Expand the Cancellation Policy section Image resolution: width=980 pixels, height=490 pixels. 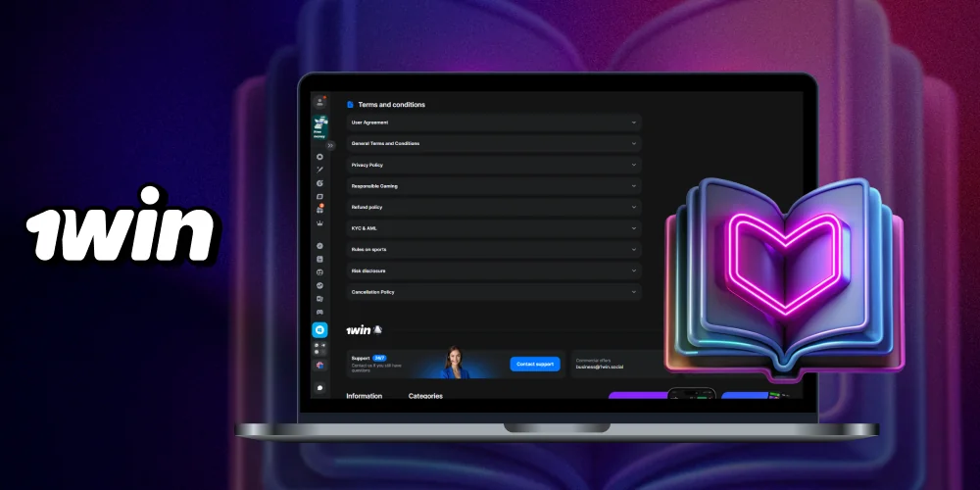point(494,292)
